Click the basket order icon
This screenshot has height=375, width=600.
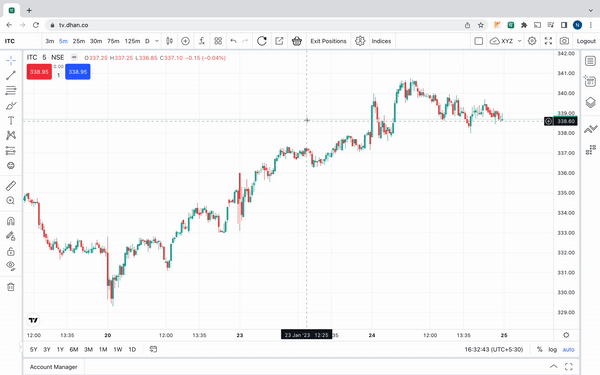[x=297, y=41]
